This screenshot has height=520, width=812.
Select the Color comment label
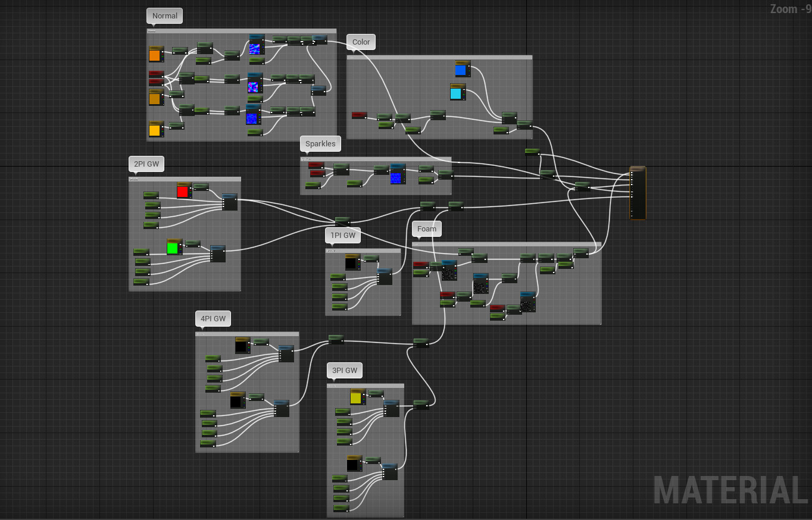(361, 42)
